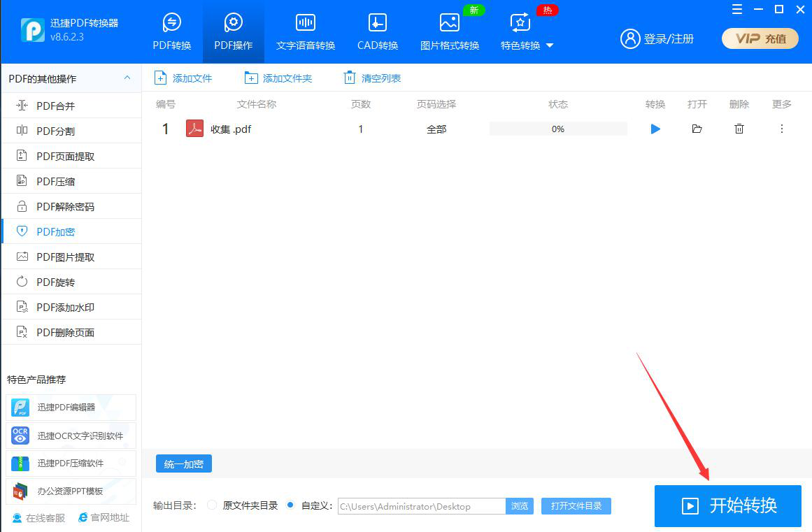Open the 文字语音转换 tab
Image resolution: width=812 pixels, height=532 pixels.
coord(306,31)
